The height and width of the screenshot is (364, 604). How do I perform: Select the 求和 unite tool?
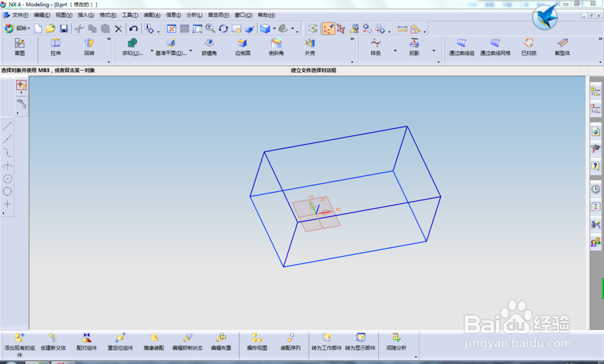(132, 47)
